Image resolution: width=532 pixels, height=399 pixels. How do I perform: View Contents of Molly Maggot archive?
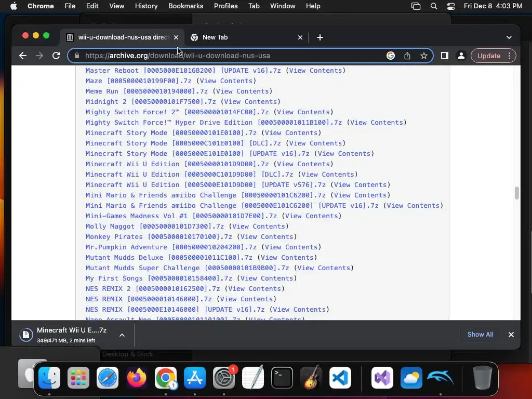[259, 227]
